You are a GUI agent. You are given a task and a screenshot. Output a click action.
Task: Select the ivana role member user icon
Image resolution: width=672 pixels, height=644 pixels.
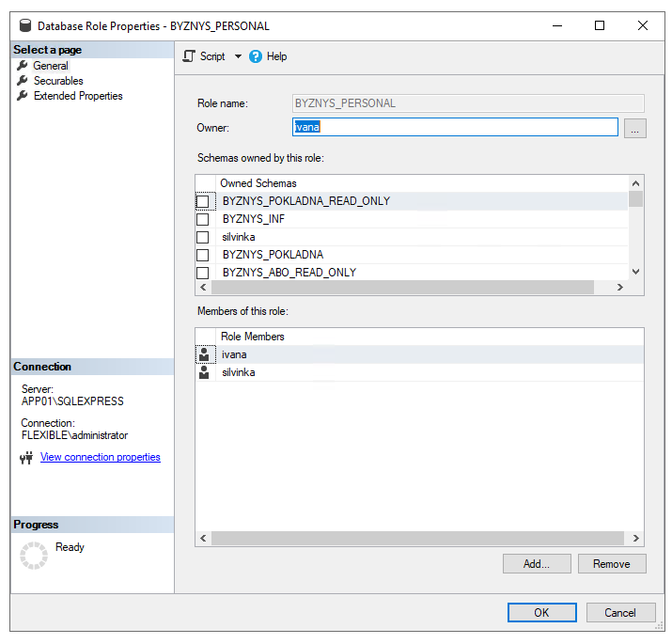204,354
